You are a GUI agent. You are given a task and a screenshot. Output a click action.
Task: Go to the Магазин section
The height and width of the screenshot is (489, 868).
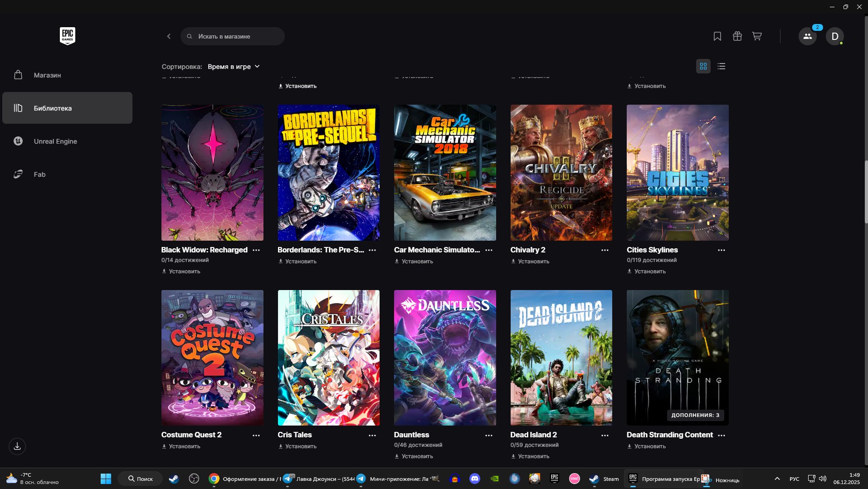tap(47, 75)
